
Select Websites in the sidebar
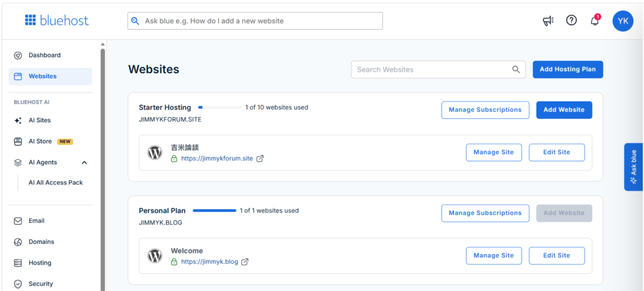[x=50, y=76]
